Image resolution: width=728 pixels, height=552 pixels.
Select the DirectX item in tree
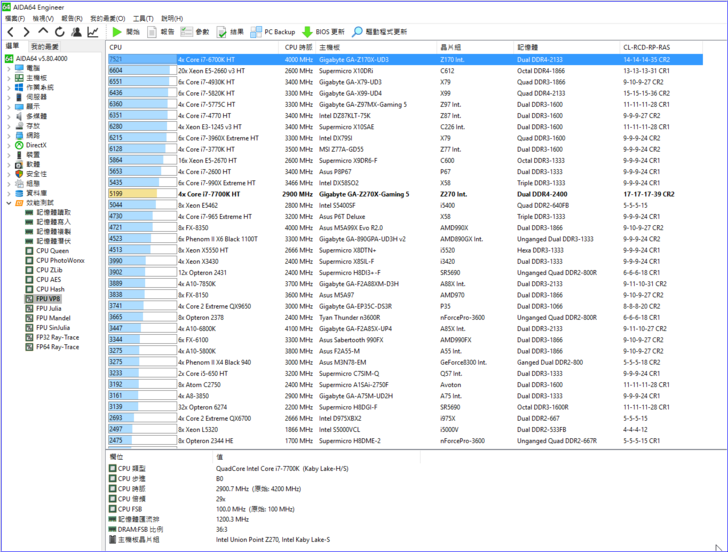[35, 145]
